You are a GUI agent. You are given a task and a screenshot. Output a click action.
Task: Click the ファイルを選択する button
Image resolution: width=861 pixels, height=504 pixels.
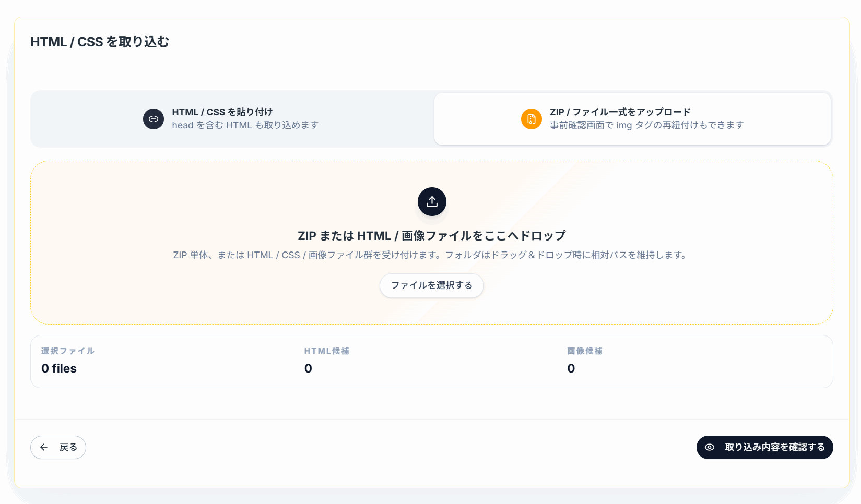[432, 285]
